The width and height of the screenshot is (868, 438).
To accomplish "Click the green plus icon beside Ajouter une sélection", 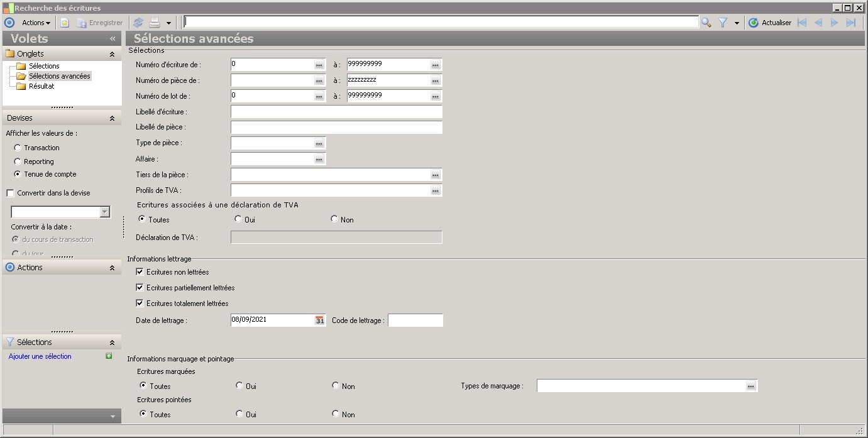I will click(x=109, y=356).
